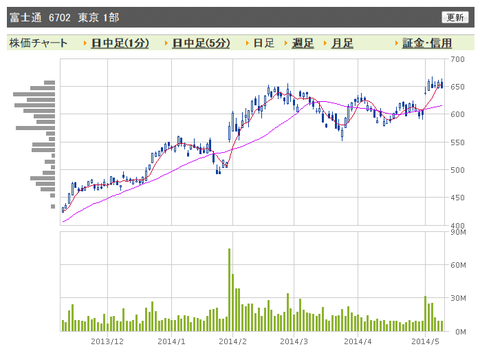Click the 600 price axis label

pos(457,114)
